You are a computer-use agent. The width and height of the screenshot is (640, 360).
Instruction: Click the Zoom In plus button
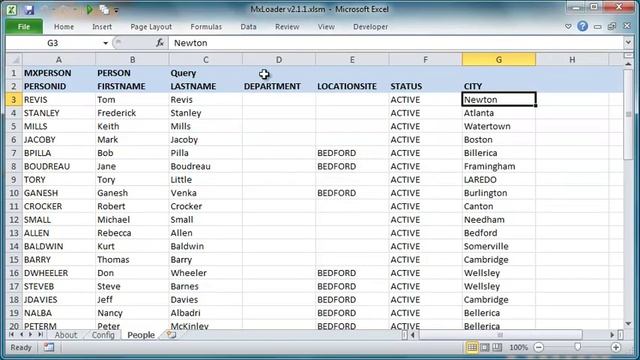click(616, 348)
